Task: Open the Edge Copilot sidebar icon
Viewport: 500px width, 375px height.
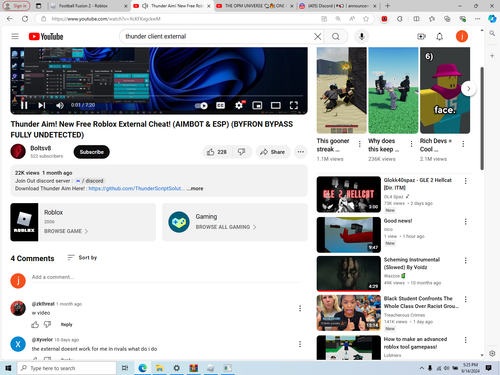Action: pos(492,19)
